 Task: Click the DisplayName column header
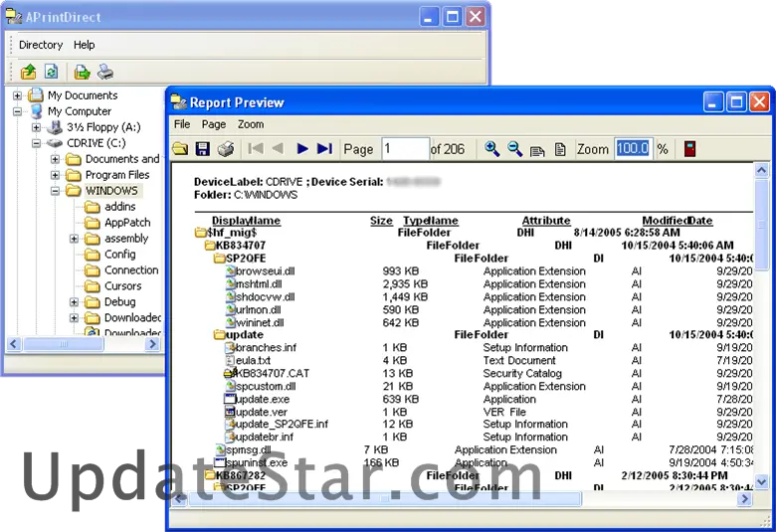tap(246, 221)
